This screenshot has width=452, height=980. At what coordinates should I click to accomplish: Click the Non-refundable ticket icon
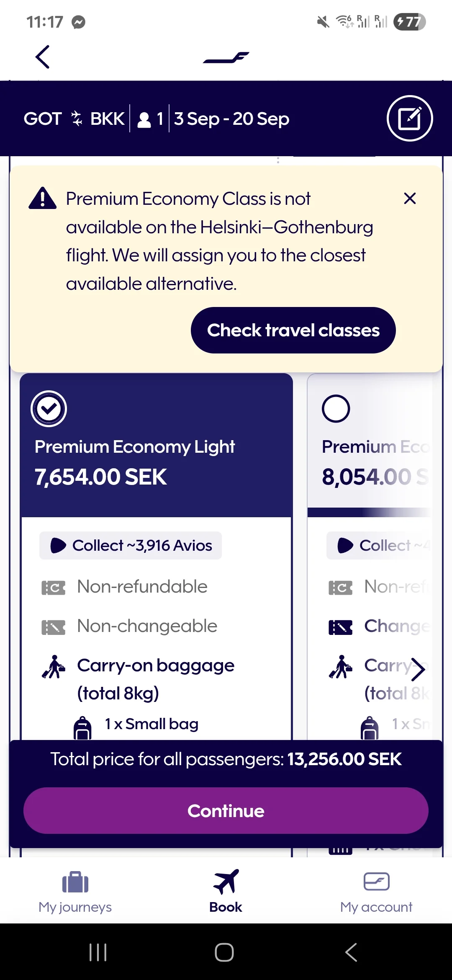click(x=54, y=587)
